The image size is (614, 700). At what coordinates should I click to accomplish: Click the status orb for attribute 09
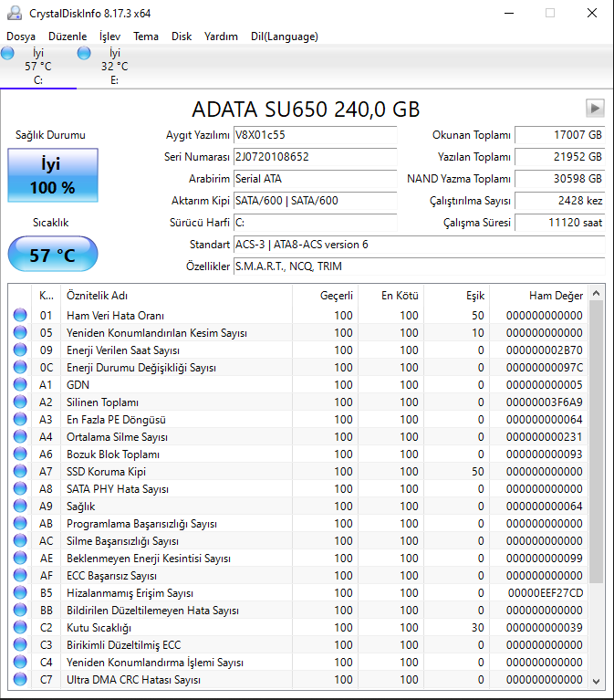[x=20, y=350]
